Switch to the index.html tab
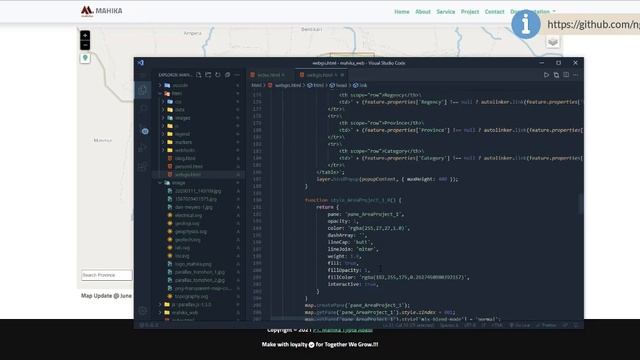 coord(269,75)
